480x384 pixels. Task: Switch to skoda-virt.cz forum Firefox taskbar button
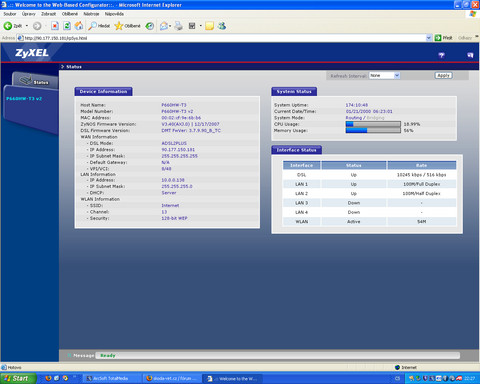pyautogui.click(x=171, y=378)
